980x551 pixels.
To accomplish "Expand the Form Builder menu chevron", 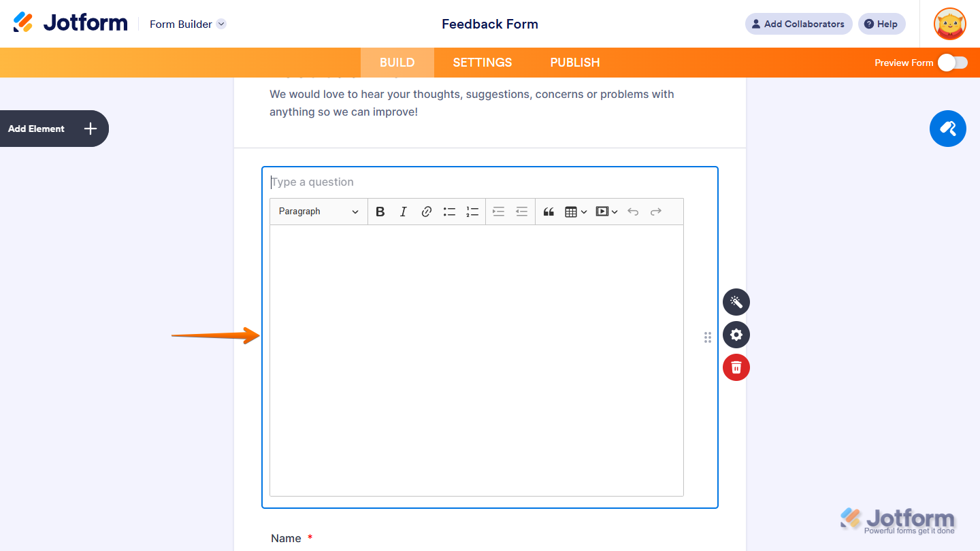I will (x=220, y=24).
